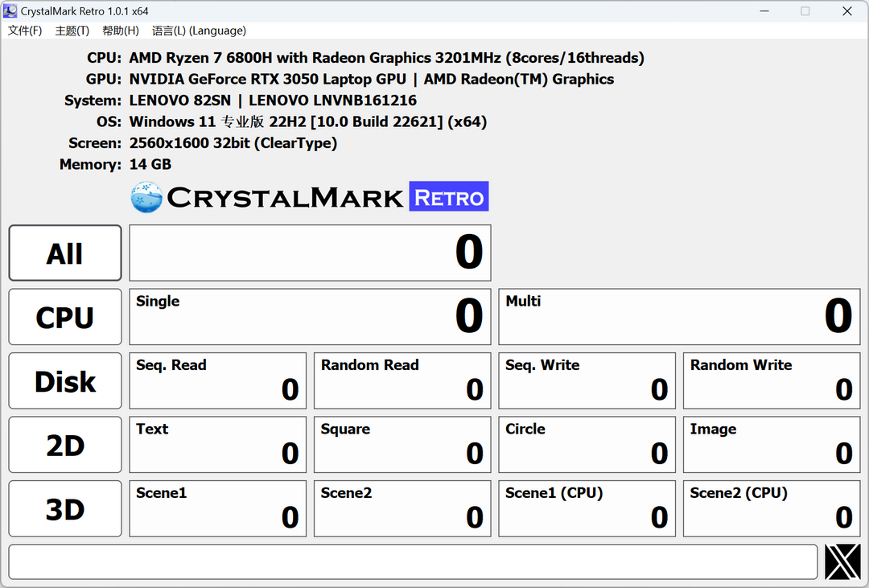
Task: Start the CPU benchmark
Action: point(64,316)
